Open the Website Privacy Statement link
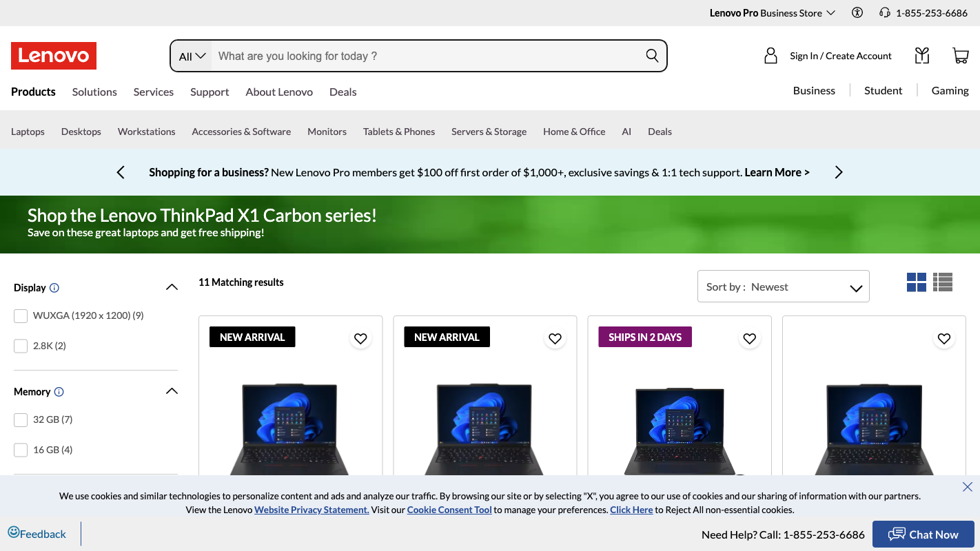The height and width of the screenshot is (551, 980). (312, 510)
